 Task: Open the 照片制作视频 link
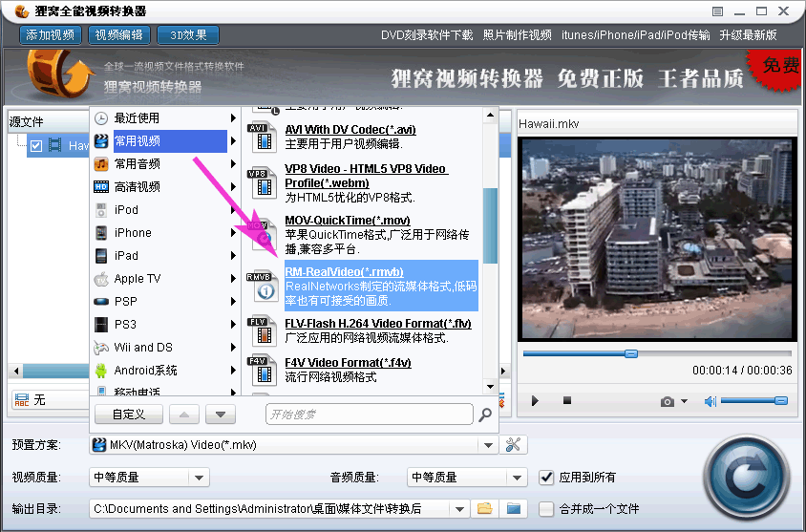coord(517,35)
